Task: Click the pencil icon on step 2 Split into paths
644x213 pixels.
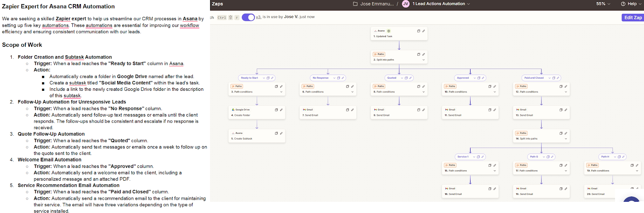Action: [x=423, y=54]
